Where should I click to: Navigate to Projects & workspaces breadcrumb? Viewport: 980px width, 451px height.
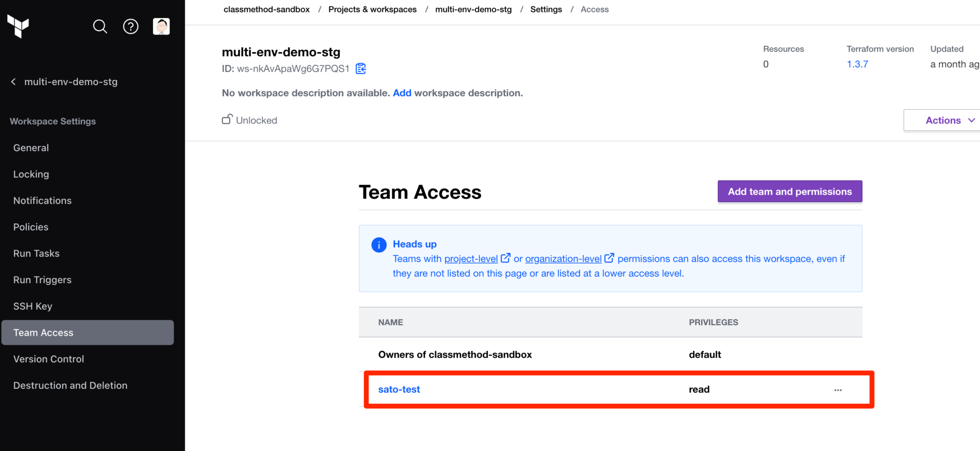(372, 9)
